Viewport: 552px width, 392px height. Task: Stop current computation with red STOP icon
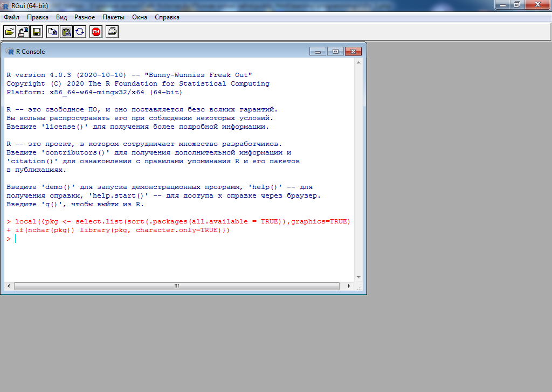[x=96, y=32]
